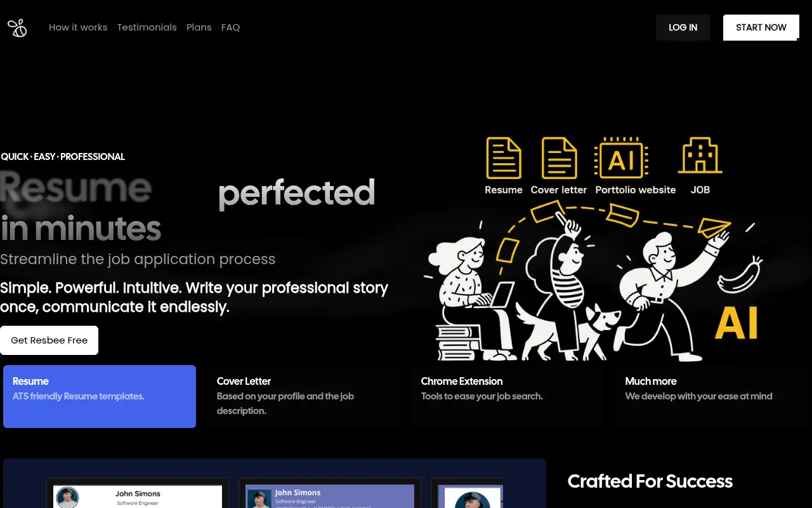Click the yellow Cover letter document icon

pos(559,157)
